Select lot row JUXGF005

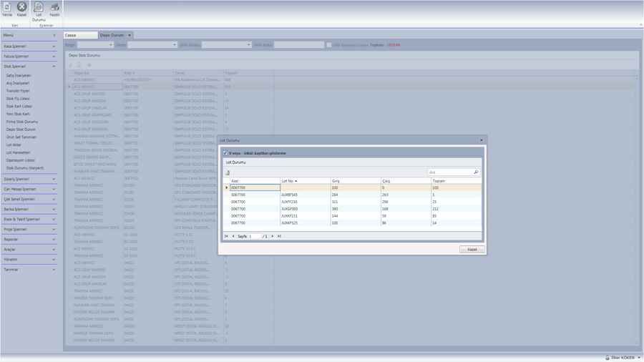click(304, 209)
